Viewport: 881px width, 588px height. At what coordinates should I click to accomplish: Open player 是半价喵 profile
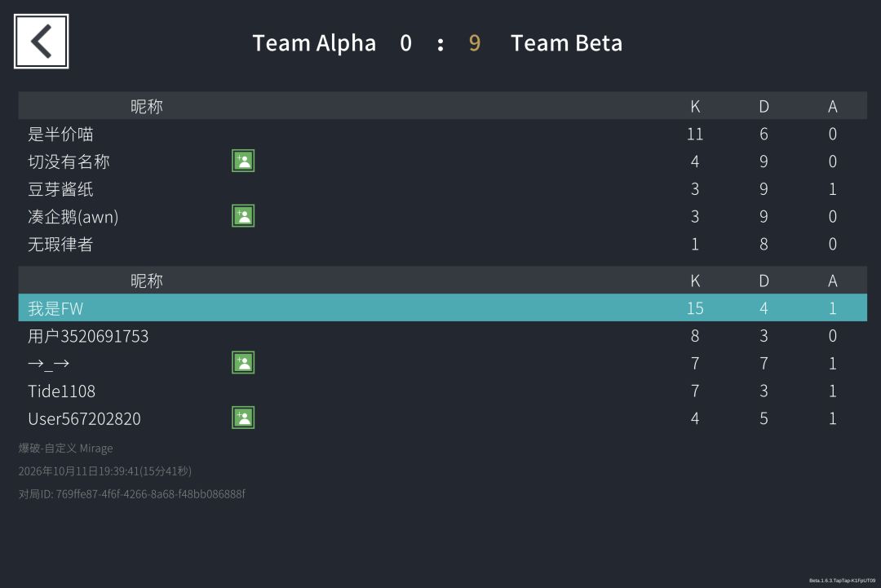coord(442,134)
